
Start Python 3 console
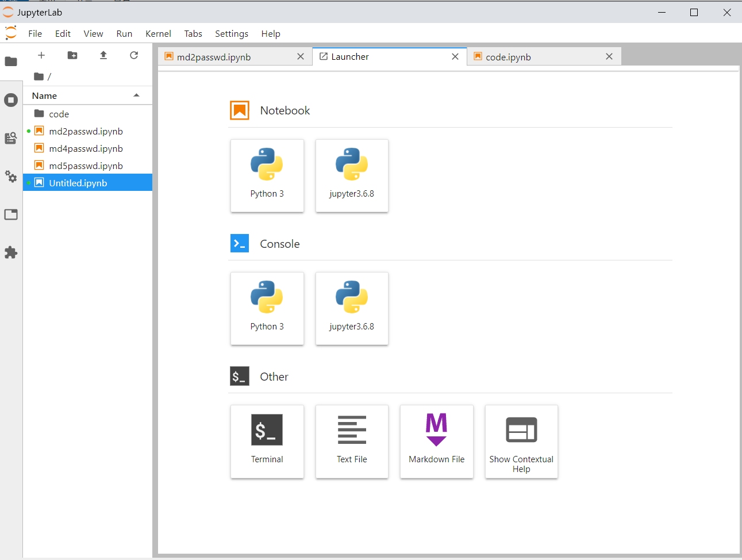(x=267, y=309)
